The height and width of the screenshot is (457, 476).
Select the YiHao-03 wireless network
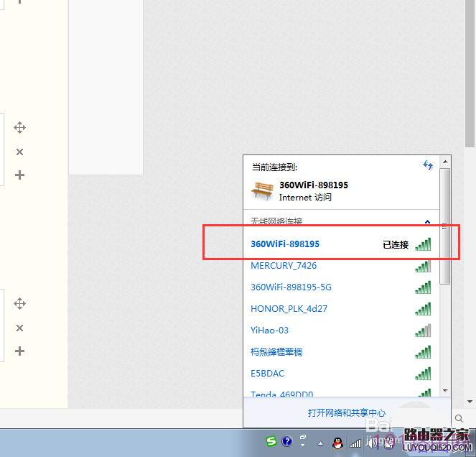pos(341,331)
